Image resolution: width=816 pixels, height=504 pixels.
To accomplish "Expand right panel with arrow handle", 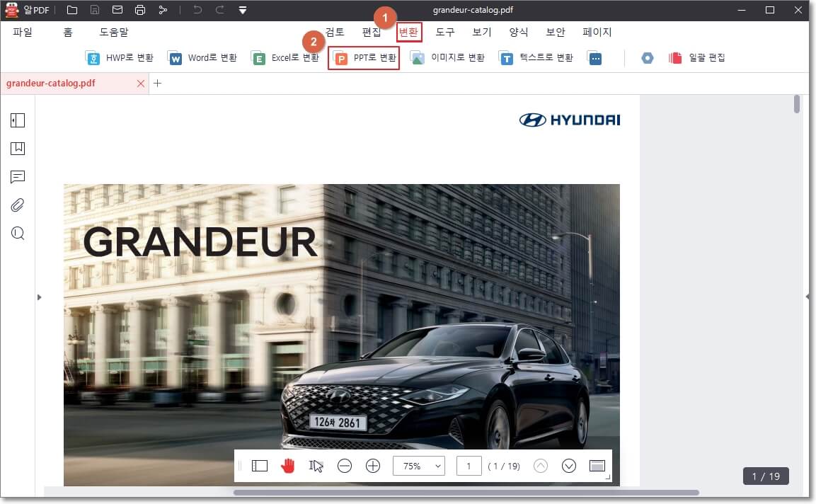I will point(808,297).
